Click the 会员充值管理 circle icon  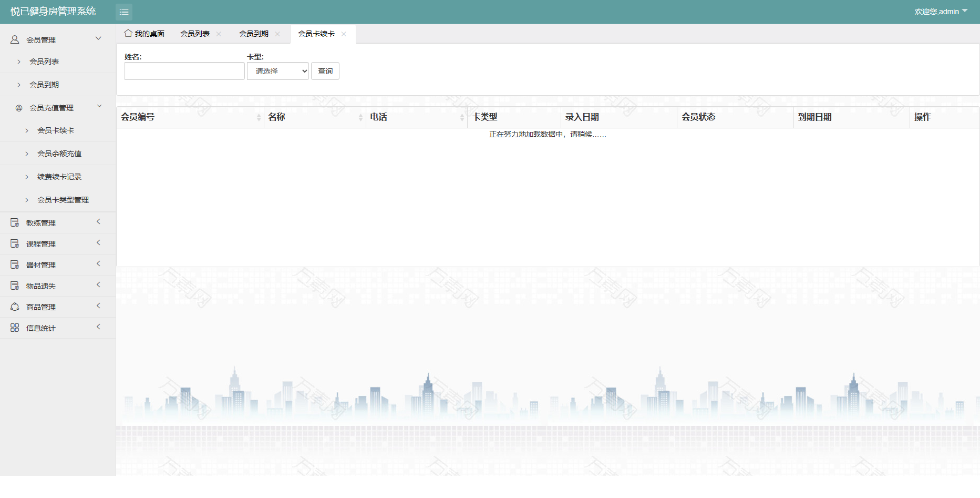point(19,108)
